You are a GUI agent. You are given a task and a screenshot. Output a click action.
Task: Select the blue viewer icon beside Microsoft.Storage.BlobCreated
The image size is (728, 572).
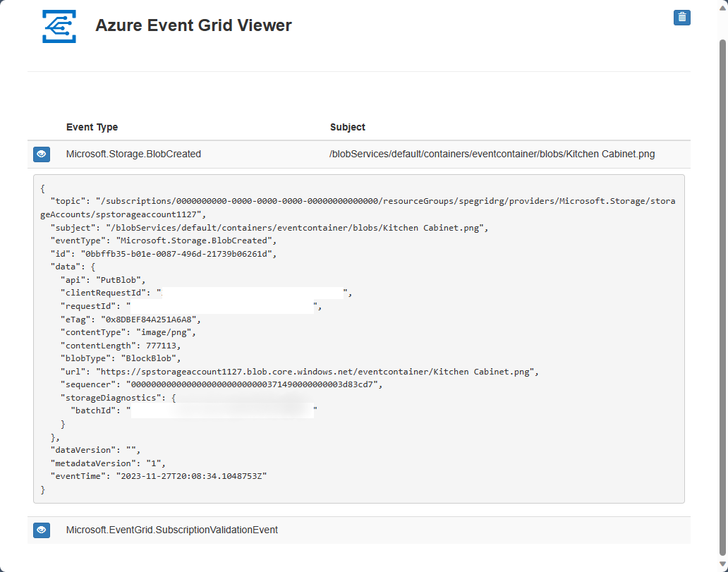coord(41,154)
